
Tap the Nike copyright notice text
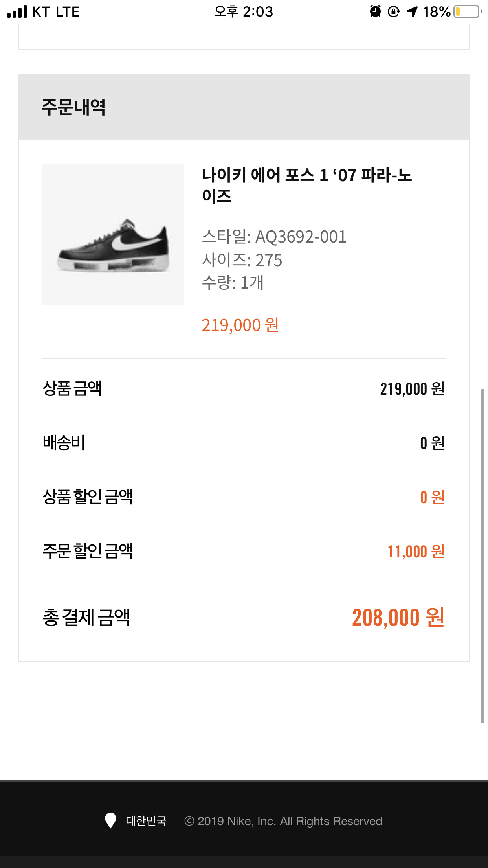283,821
